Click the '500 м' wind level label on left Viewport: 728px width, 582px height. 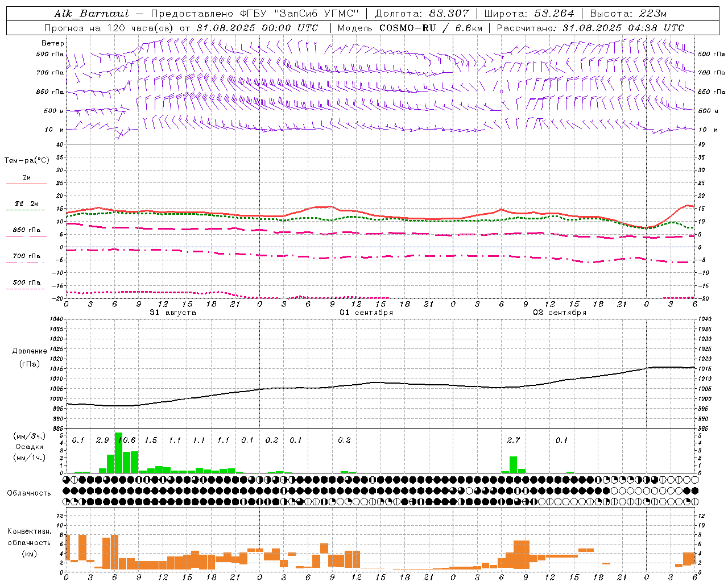(54, 111)
